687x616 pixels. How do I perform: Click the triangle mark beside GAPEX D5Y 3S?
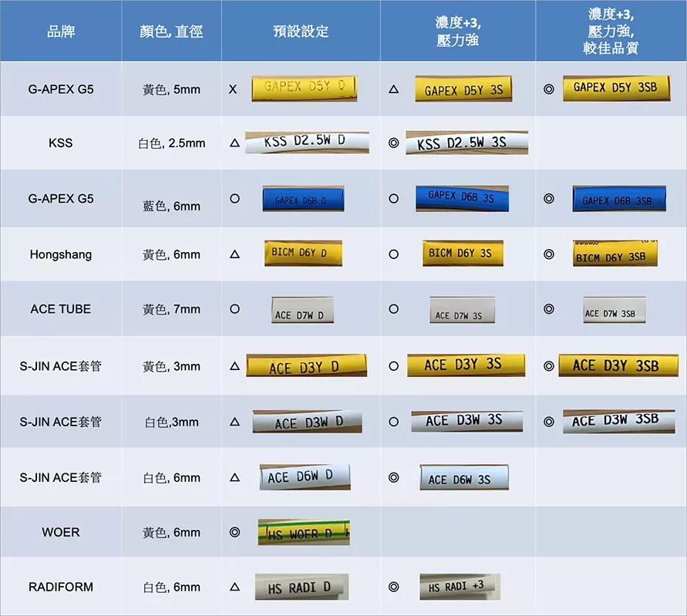(x=393, y=89)
